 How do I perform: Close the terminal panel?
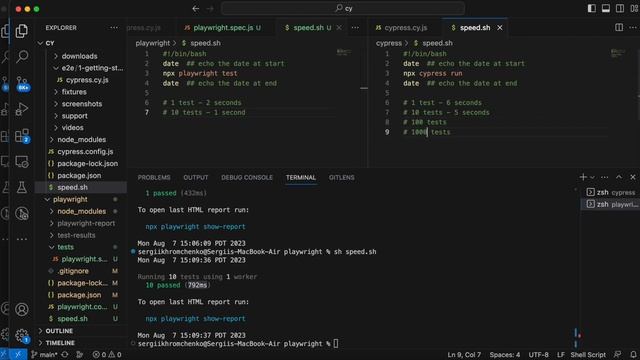click(x=633, y=177)
